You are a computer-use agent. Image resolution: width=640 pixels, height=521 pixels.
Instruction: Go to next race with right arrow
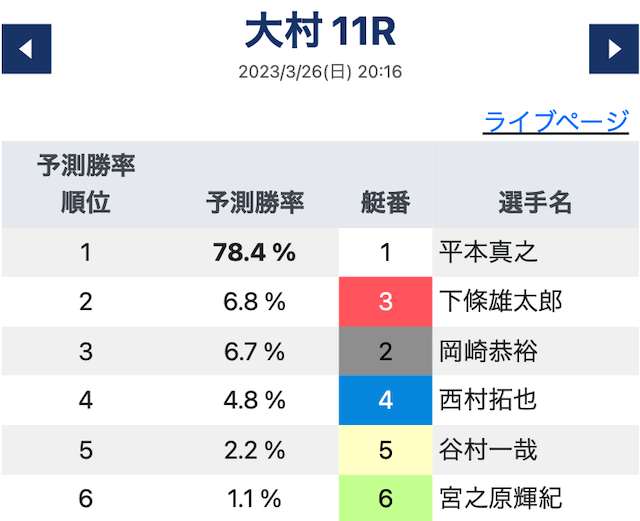point(613,49)
